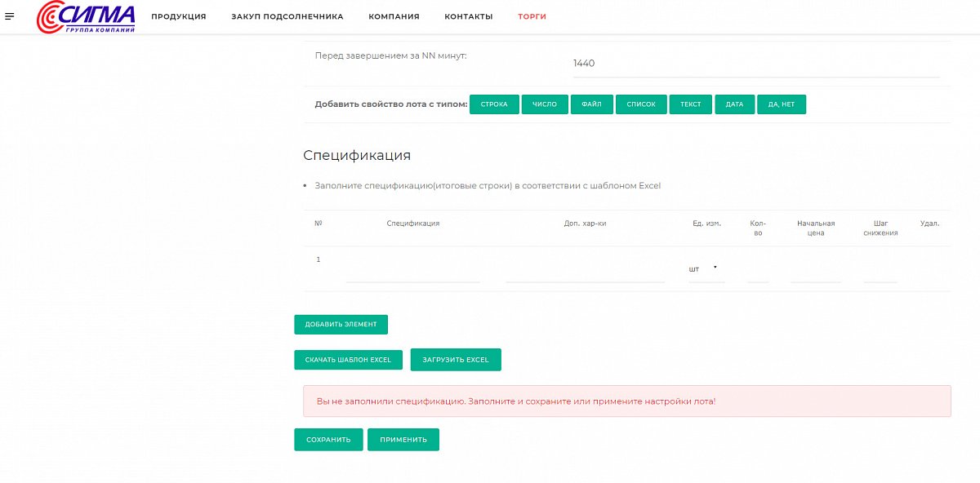Open the Продукция menu
The image size is (980, 483).
tap(178, 16)
